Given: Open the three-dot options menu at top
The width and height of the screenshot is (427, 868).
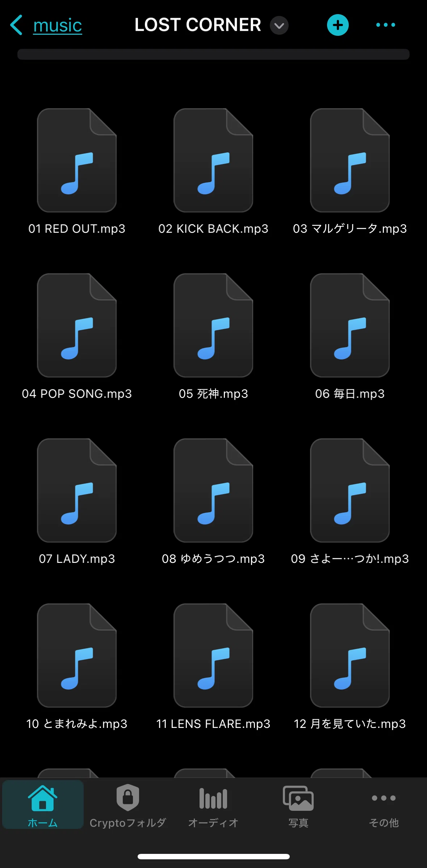Looking at the screenshot, I should 386,25.
